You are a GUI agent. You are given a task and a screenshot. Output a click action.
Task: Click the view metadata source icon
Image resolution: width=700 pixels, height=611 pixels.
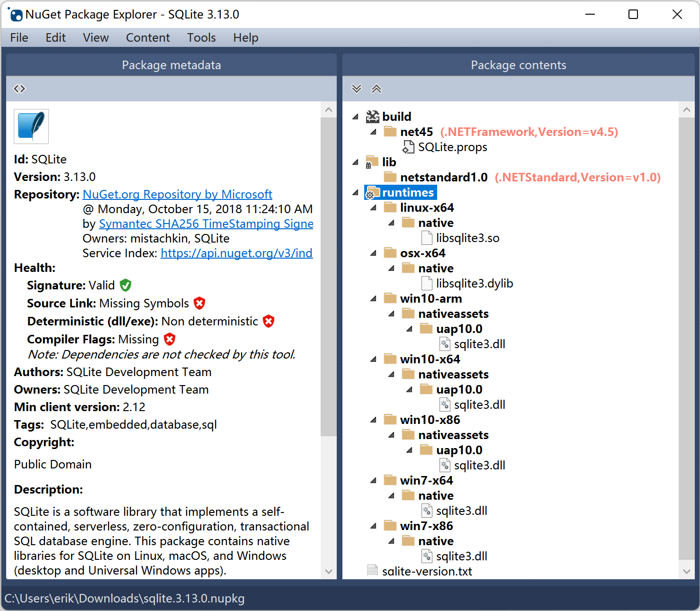(x=19, y=89)
